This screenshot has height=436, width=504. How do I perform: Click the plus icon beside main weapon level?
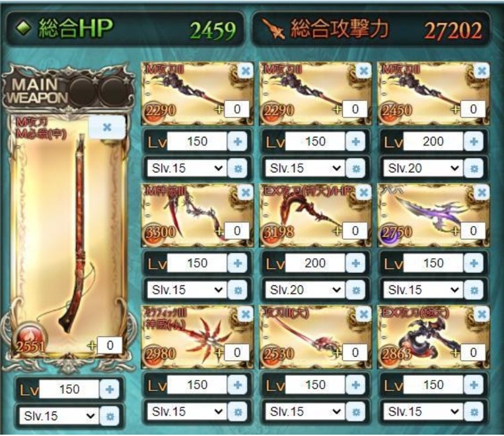click(110, 389)
